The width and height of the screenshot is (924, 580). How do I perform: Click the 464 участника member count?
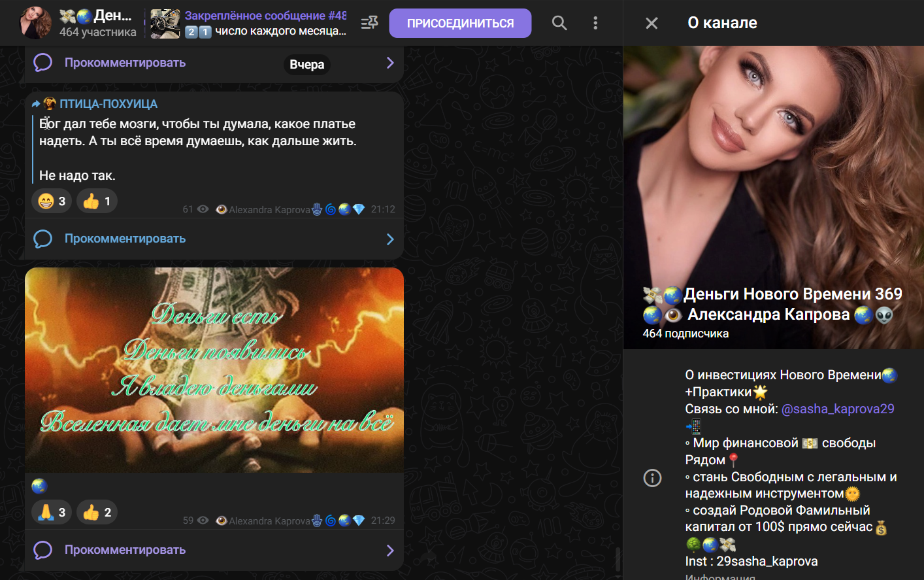pos(98,32)
